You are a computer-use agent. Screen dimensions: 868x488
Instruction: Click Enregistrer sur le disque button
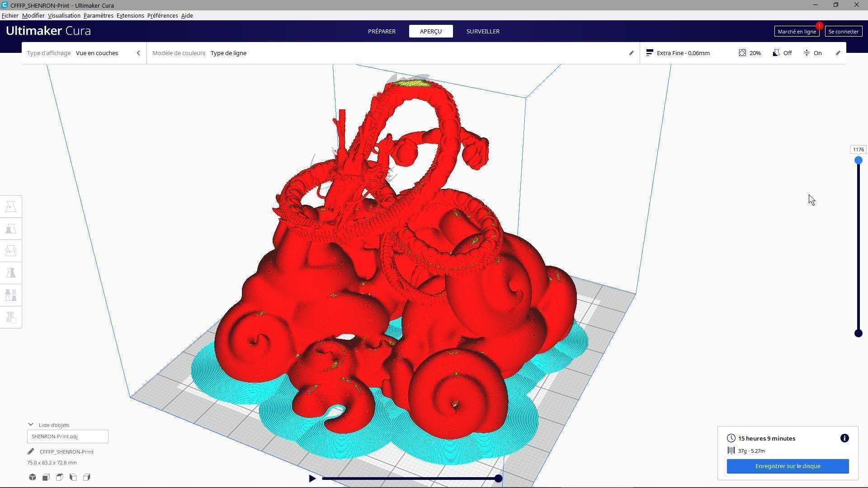[x=788, y=466]
